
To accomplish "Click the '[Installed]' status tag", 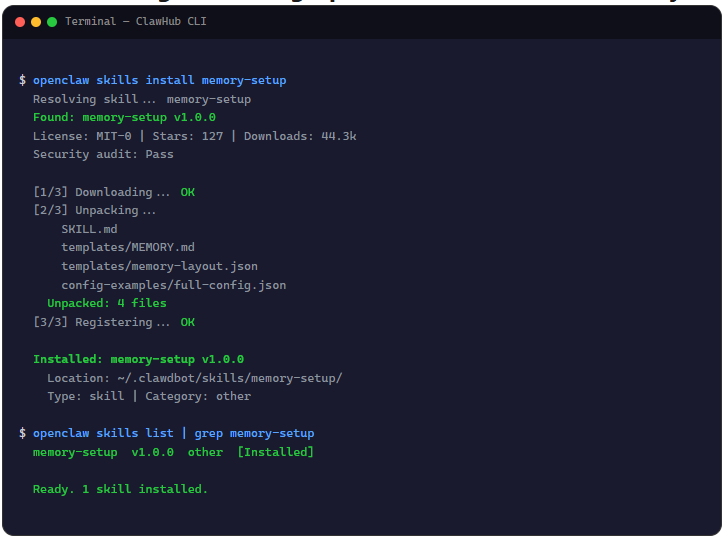I will pos(275,452).
